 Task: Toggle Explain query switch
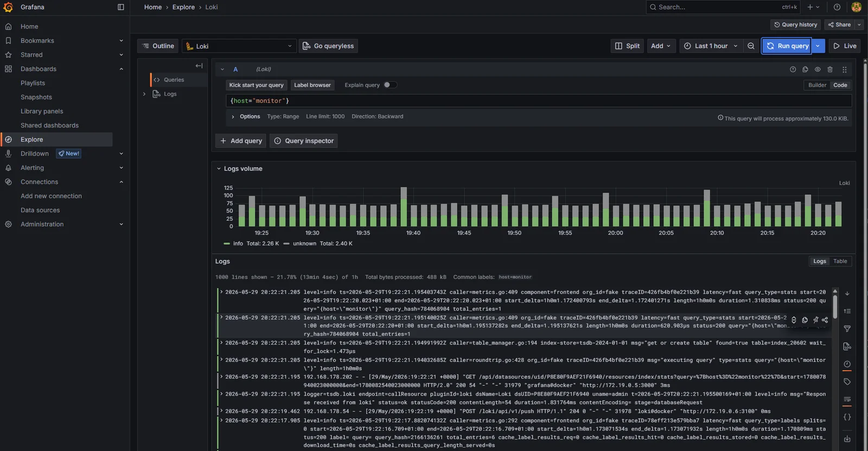[390, 85]
